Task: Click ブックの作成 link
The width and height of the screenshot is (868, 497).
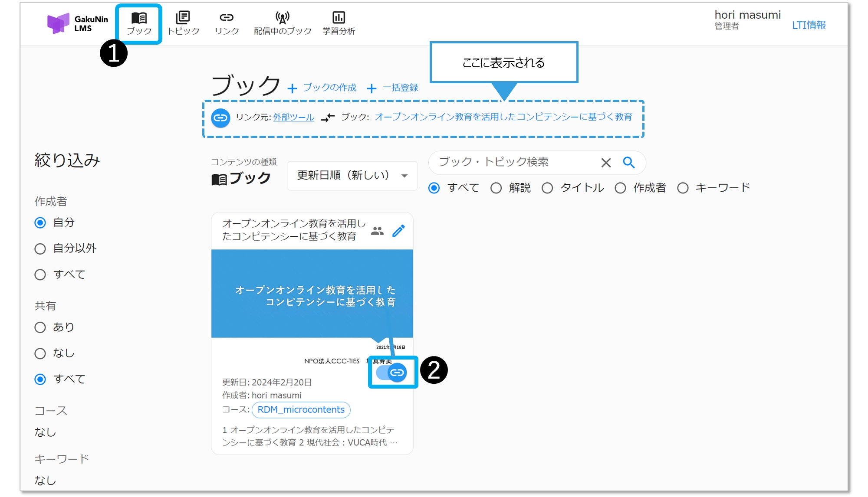Action: point(329,88)
